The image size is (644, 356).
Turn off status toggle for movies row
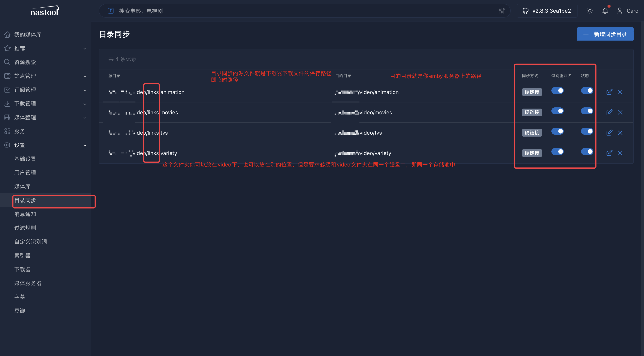click(x=587, y=111)
